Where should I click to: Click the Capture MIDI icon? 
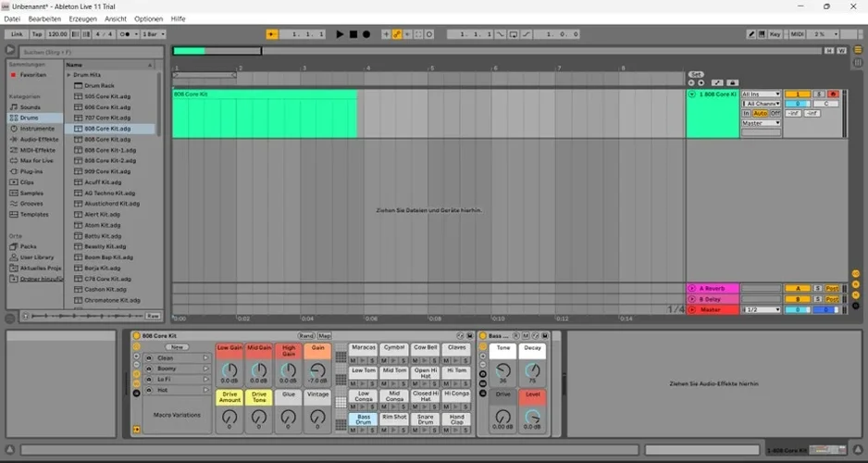click(418, 34)
